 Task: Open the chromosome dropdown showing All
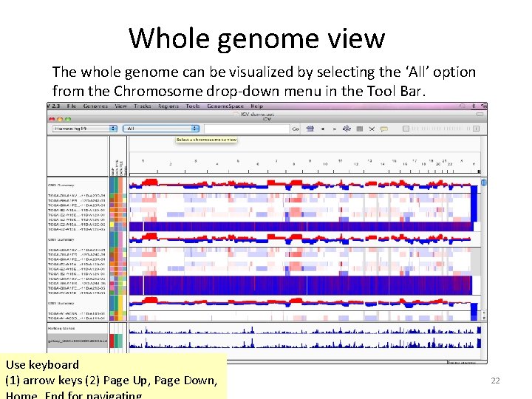click(161, 129)
